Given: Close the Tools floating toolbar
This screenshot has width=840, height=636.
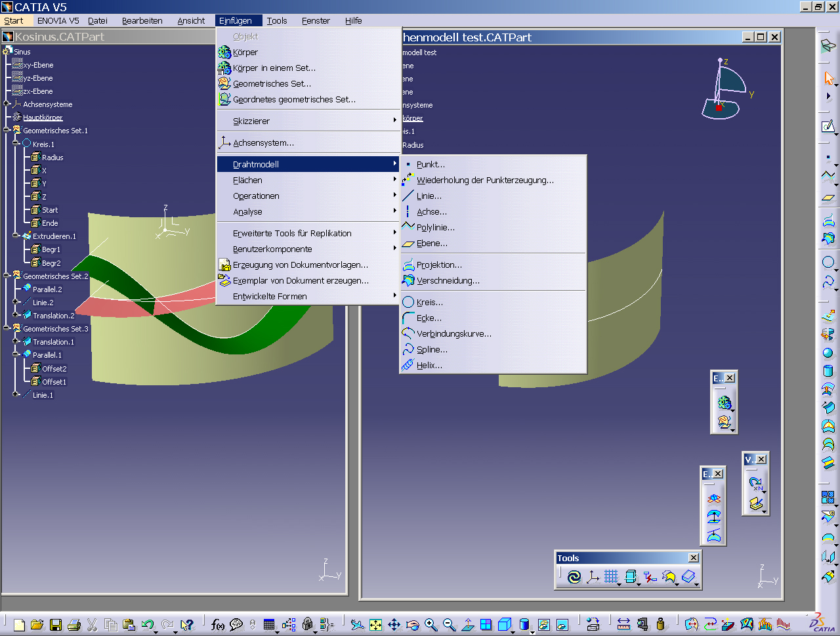Looking at the screenshot, I should [x=694, y=557].
